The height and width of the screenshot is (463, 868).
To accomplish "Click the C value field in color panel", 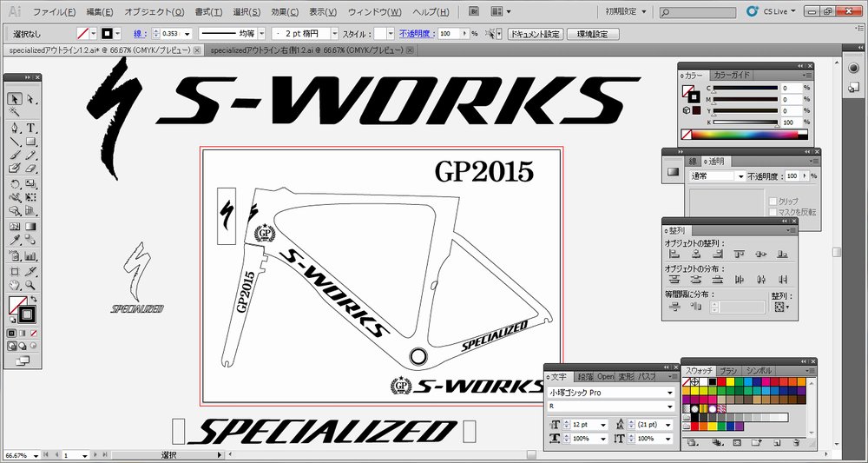I will (x=791, y=88).
